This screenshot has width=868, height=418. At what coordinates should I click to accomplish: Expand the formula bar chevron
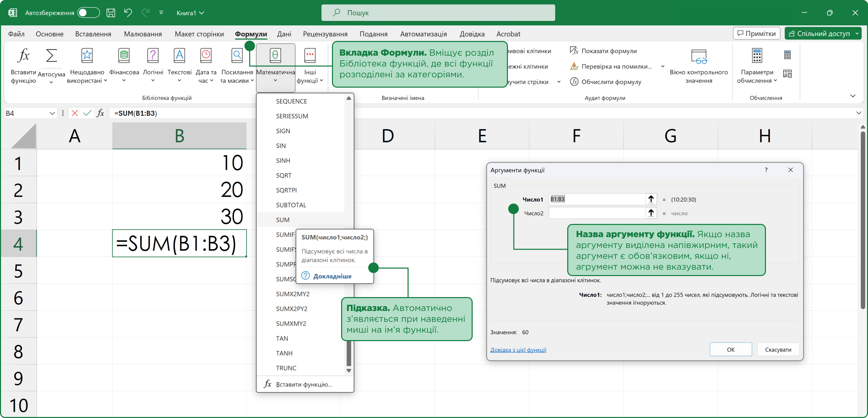click(859, 113)
